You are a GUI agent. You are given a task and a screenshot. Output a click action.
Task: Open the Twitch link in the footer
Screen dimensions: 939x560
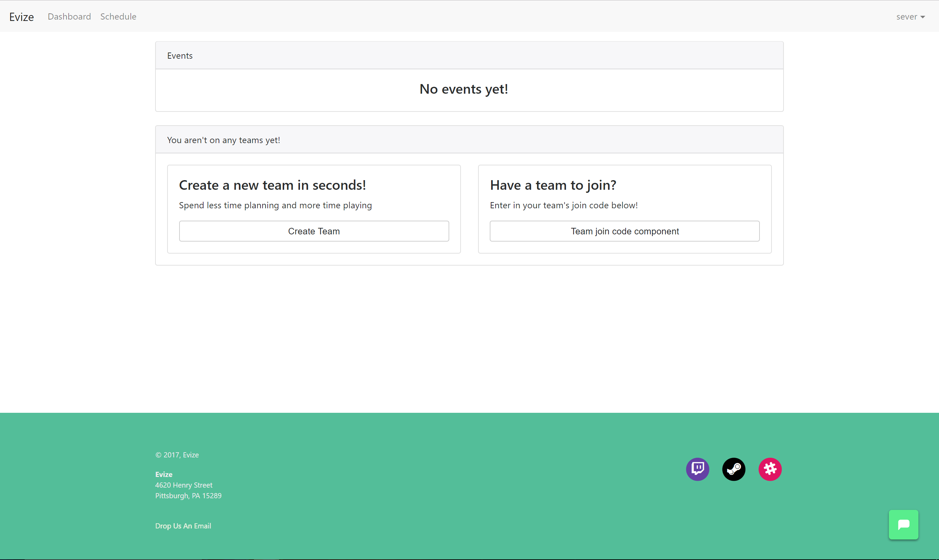(697, 469)
